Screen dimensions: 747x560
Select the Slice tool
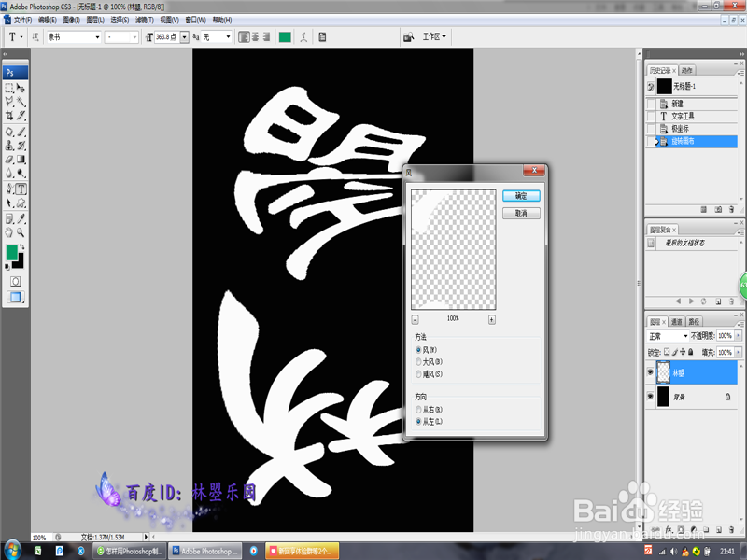[x=21, y=115]
